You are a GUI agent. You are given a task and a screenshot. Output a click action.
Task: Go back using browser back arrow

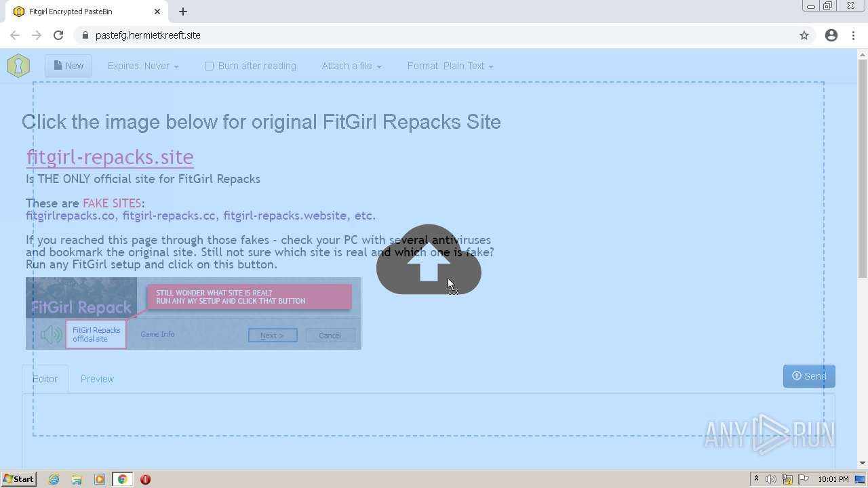(x=15, y=35)
